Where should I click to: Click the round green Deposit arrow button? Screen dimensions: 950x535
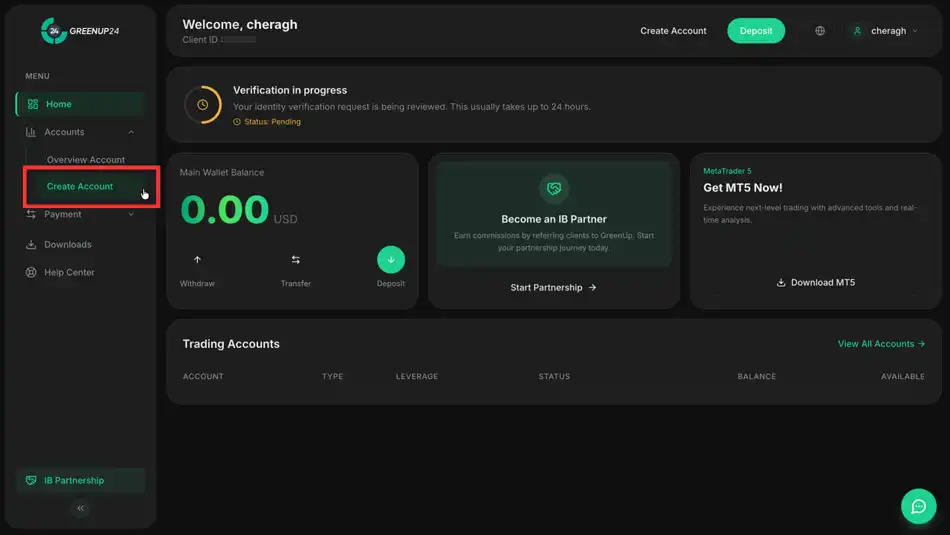point(391,260)
